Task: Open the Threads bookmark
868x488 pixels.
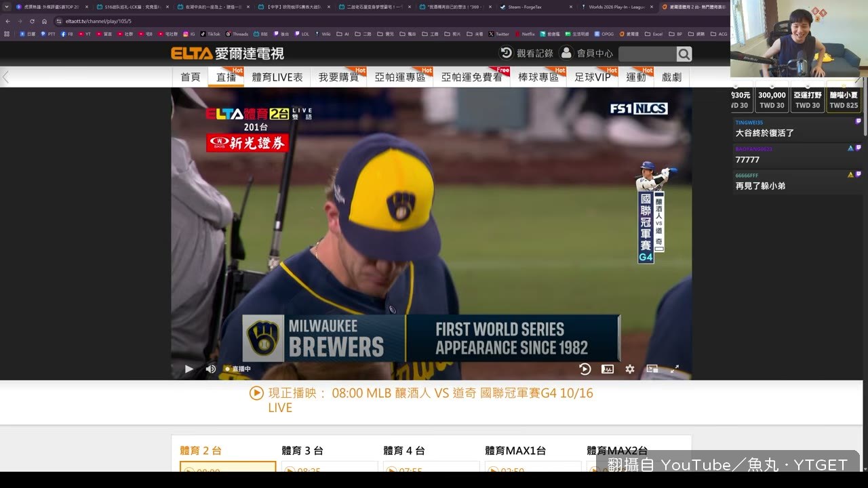Action: click(x=237, y=33)
